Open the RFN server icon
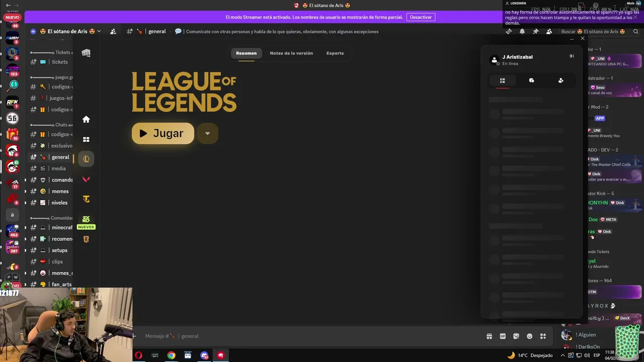This screenshot has height=362, width=644. point(13,103)
